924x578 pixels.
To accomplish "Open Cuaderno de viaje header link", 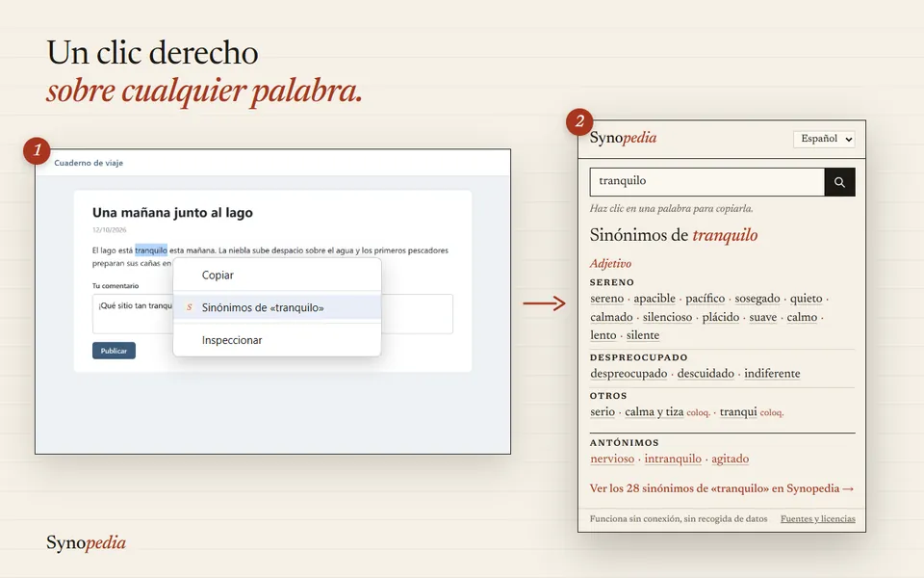I will [x=89, y=163].
